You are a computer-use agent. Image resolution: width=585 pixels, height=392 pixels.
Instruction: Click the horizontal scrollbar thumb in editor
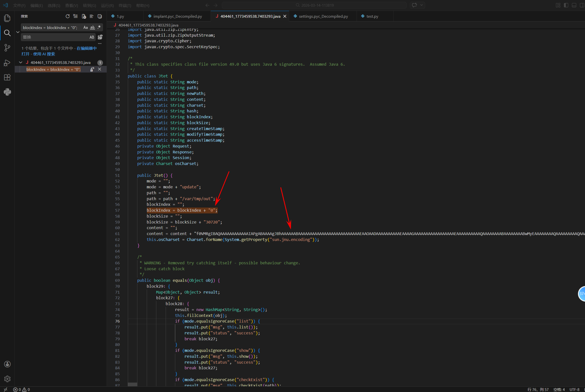132,384
